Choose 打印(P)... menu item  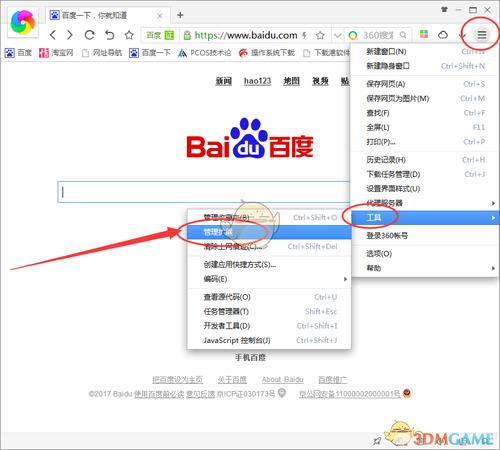click(x=425, y=142)
